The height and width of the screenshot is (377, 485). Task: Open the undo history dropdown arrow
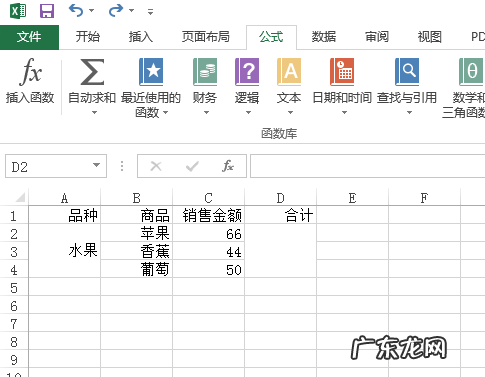click(x=91, y=11)
